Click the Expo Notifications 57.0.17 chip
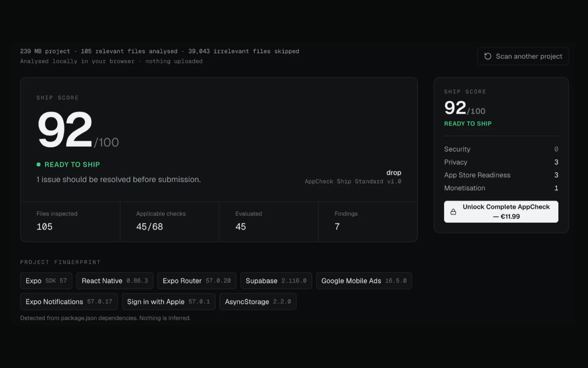 69,302
